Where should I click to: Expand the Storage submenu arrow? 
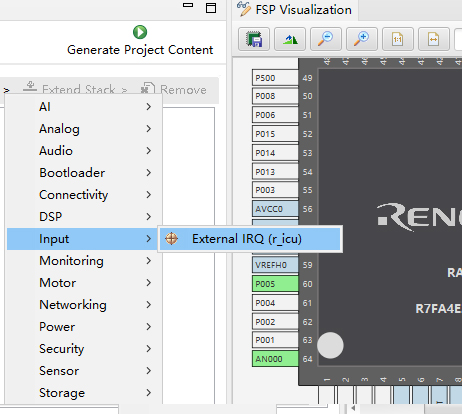pos(149,393)
